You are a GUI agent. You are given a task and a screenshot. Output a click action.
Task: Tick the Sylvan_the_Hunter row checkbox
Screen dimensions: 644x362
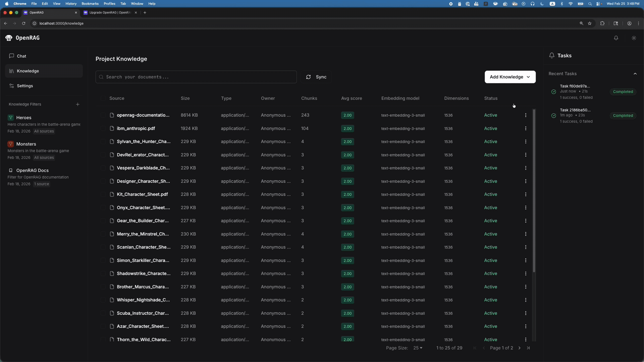point(103,142)
